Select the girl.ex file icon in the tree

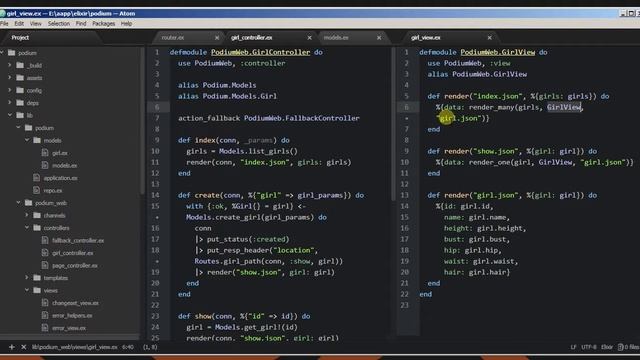pos(45,153)
